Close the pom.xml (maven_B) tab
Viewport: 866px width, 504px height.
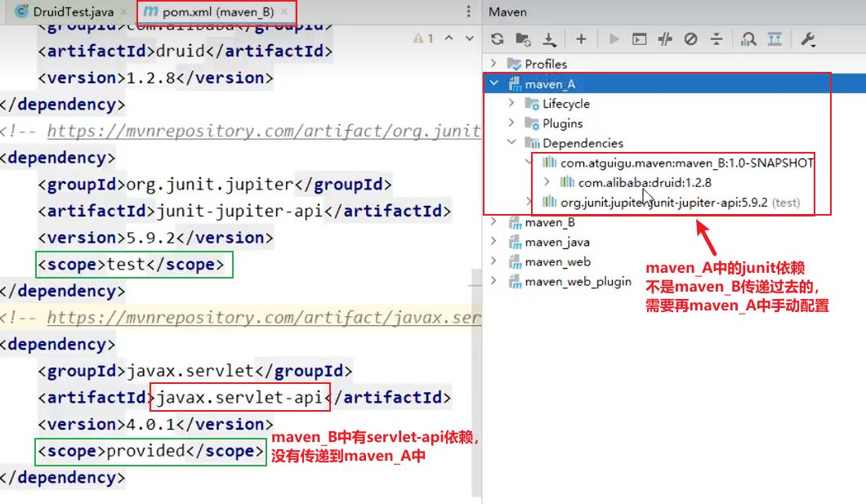[284, 11]
